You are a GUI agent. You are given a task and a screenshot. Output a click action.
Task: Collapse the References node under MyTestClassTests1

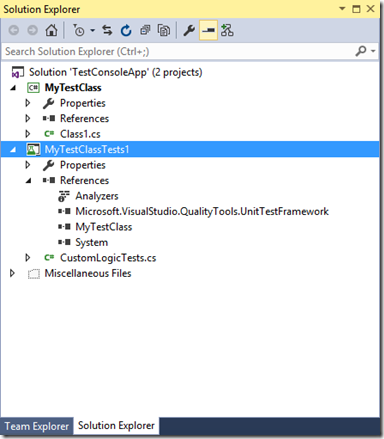pyautogui.click(x=28, y=181)
